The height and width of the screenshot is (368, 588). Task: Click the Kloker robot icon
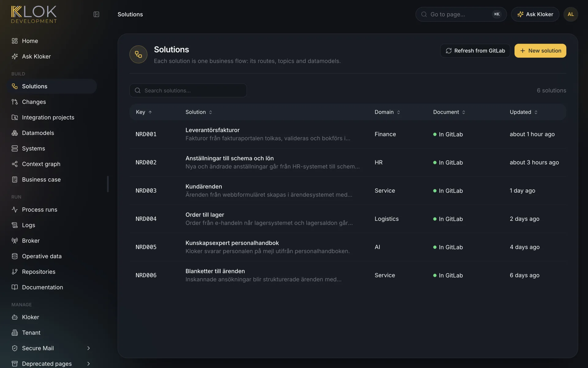[14, 317]
